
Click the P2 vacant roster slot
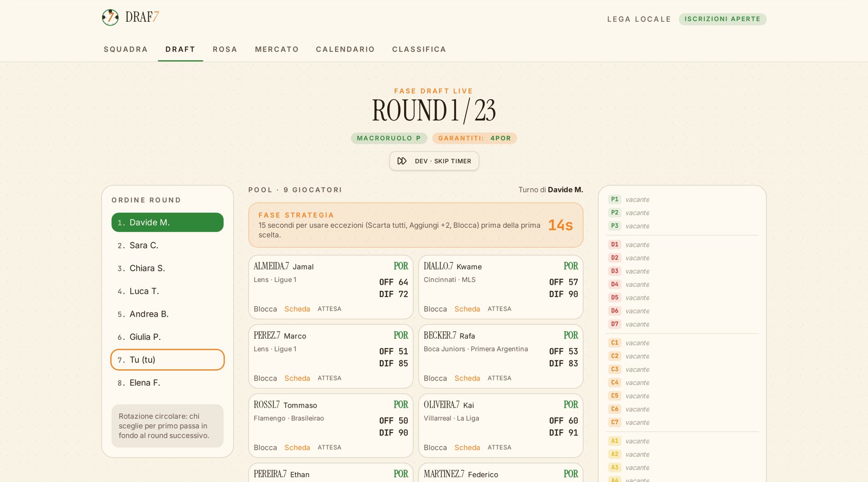coord(682,213)
